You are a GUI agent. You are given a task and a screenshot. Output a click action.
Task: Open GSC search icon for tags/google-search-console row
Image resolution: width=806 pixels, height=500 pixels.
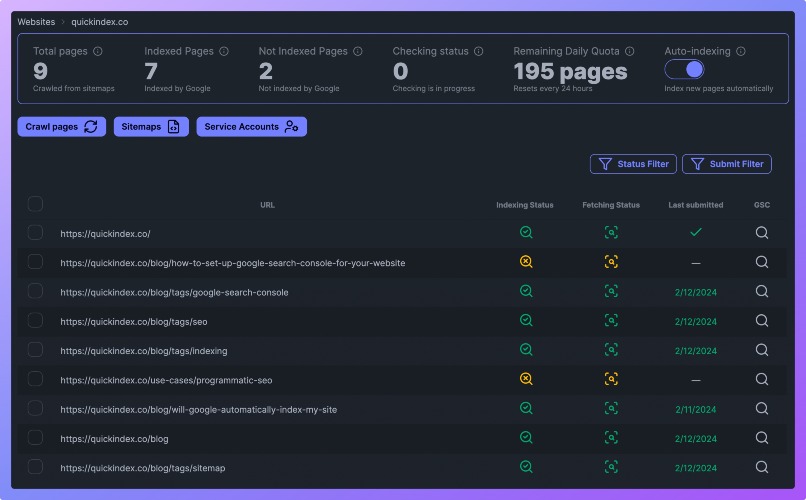tap(762, 291)
